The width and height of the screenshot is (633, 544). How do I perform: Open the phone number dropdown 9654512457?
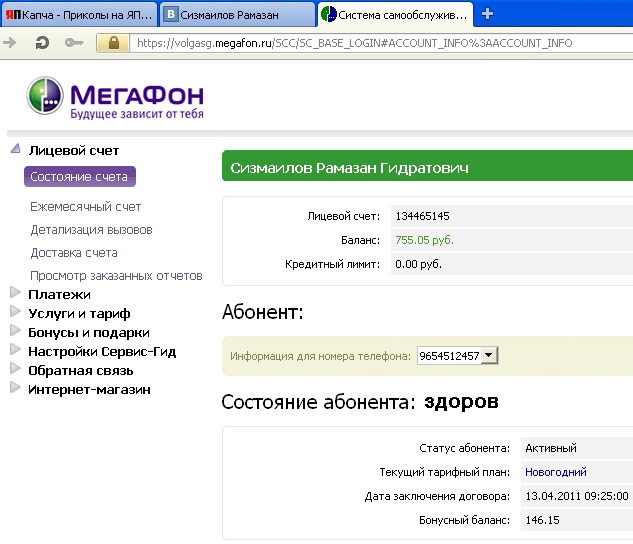pos(457,356)
